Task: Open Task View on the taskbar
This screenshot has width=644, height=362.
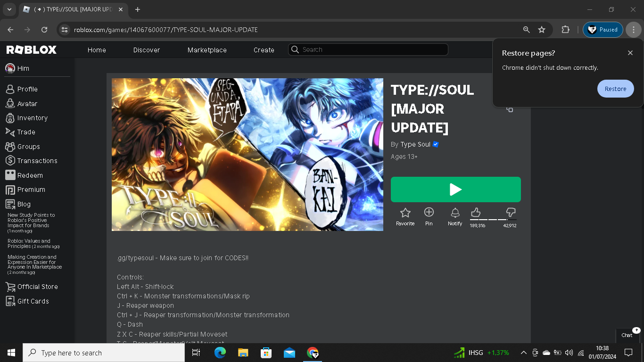Action: 196,353
